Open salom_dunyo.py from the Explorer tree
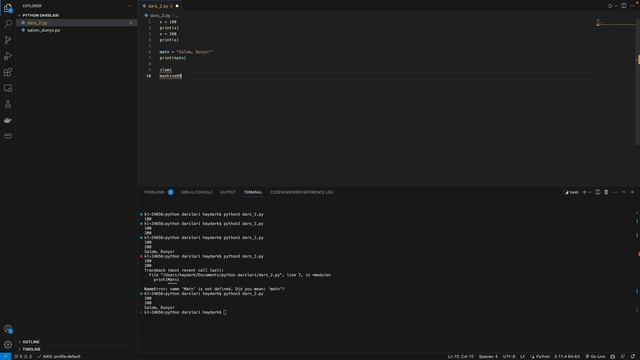The width and height of the screenshot is (640, 360). 76,30
